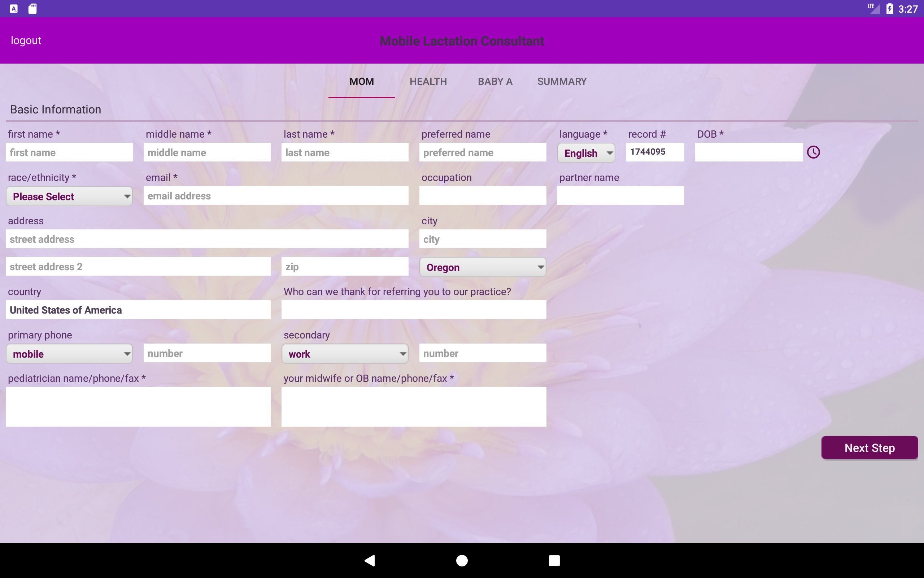
Task: Tap the Android back navigation button
Action: [x=370, y=560]
